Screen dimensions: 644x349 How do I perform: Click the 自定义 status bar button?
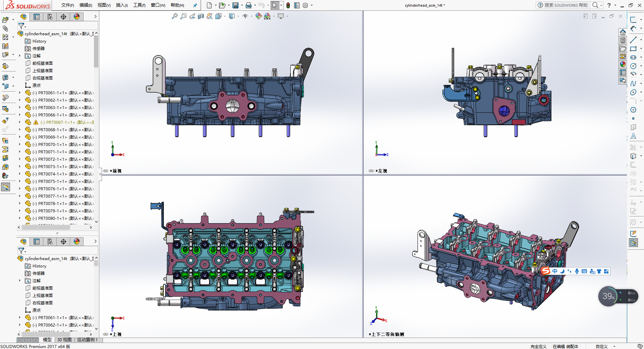[602, 346]
